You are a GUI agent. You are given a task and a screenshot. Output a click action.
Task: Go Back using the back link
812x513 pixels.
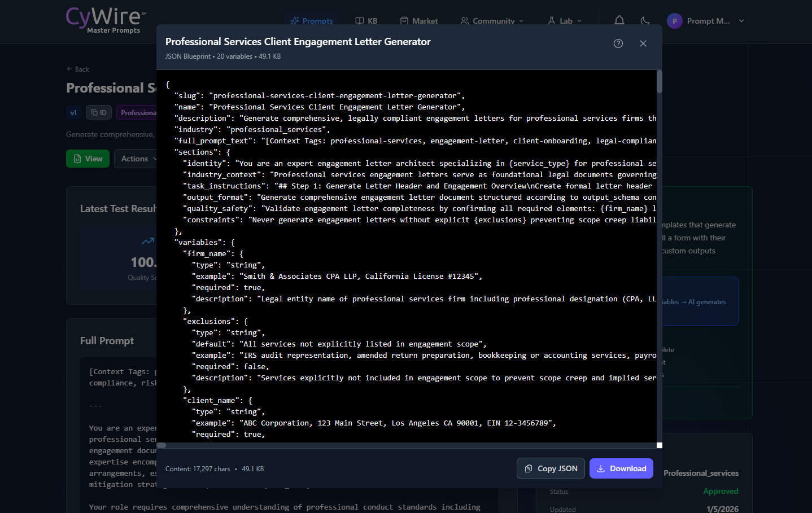click(78, 69)
